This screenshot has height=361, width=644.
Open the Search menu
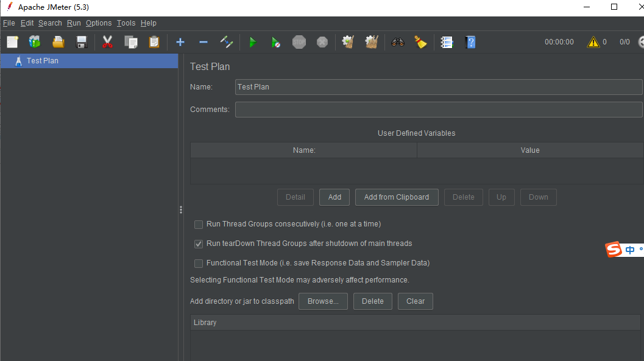coord(50,23)
